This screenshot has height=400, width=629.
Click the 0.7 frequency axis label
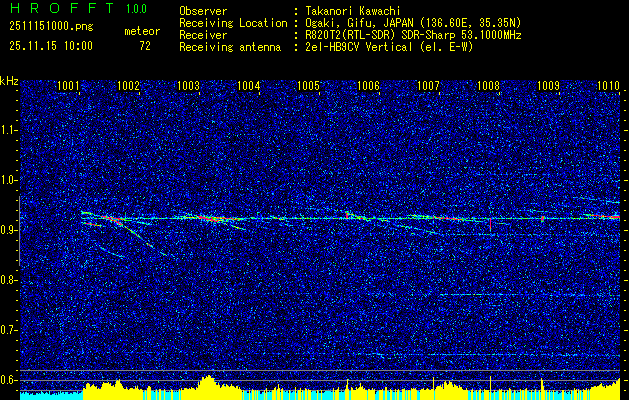[9, 330]
